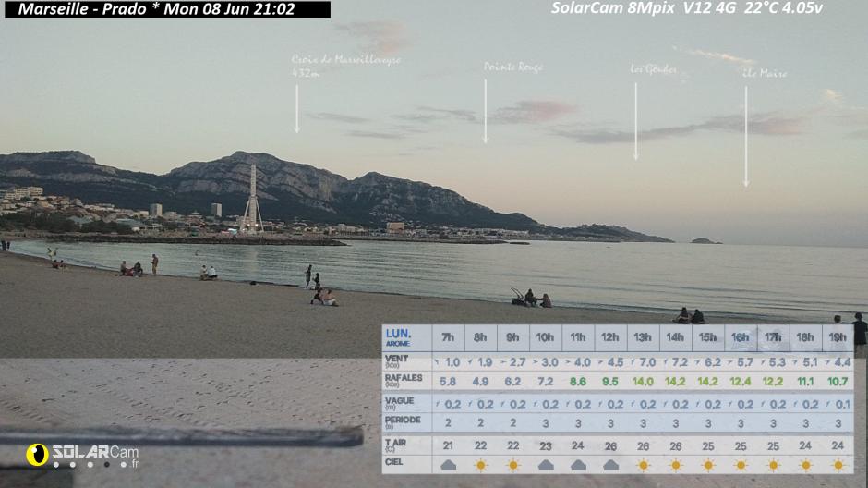Click the SolarCam eye logo icon
Image resolution: width=868 pixels, height=488 pixels.
[x=37, y=455]
